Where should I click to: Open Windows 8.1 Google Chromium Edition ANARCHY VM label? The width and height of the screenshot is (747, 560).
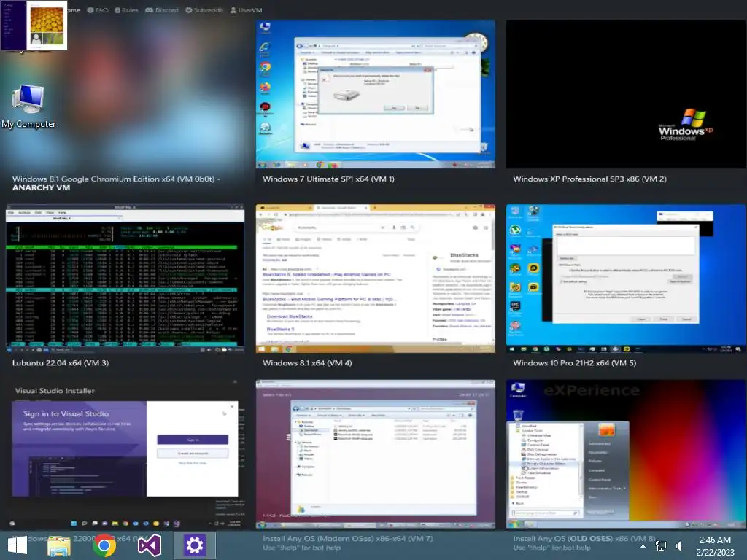(x=116, y=183)
